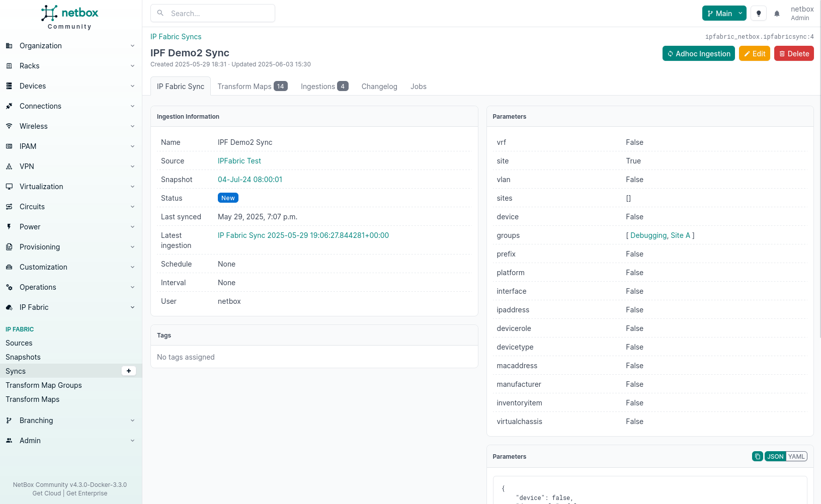This screenshot has width=821, height=504.
Task: Toggle the light/dark mode bulb icon
Action: click(x=759, y=14)
